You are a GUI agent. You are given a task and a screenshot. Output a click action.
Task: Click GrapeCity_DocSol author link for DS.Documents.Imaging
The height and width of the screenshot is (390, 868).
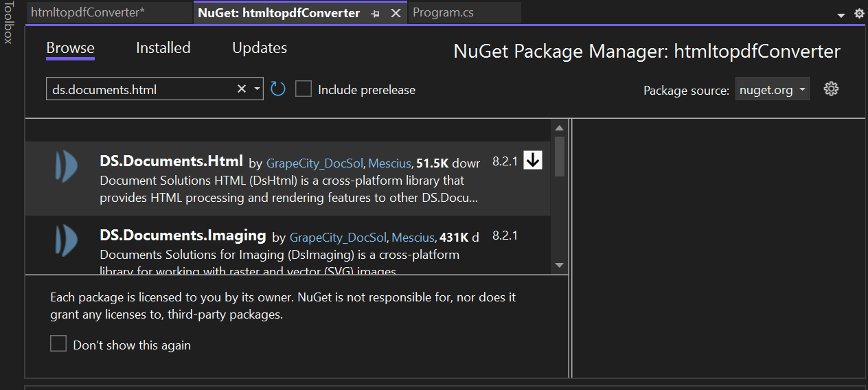coord(339,238)
